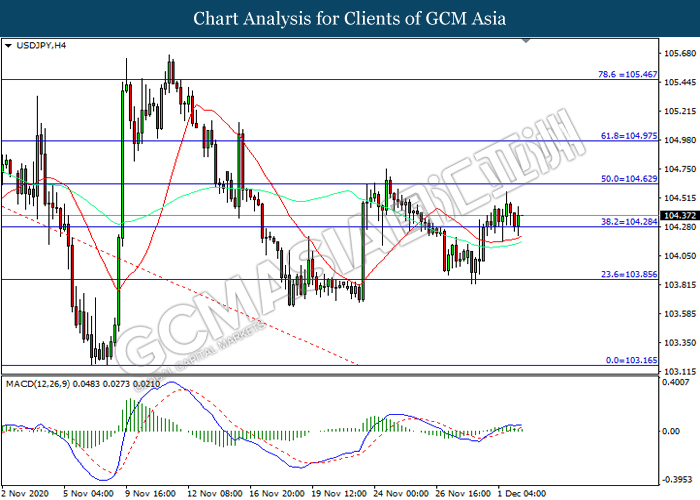
Task: Click the 2 Nov 2020 date label
Action: [25, 493]
